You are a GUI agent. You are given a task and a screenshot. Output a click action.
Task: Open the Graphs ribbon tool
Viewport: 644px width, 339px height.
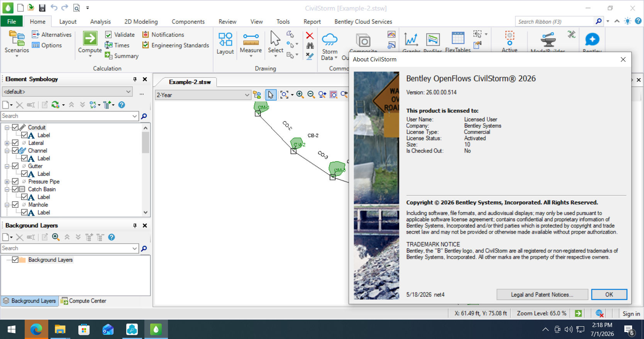coord(411,42)
